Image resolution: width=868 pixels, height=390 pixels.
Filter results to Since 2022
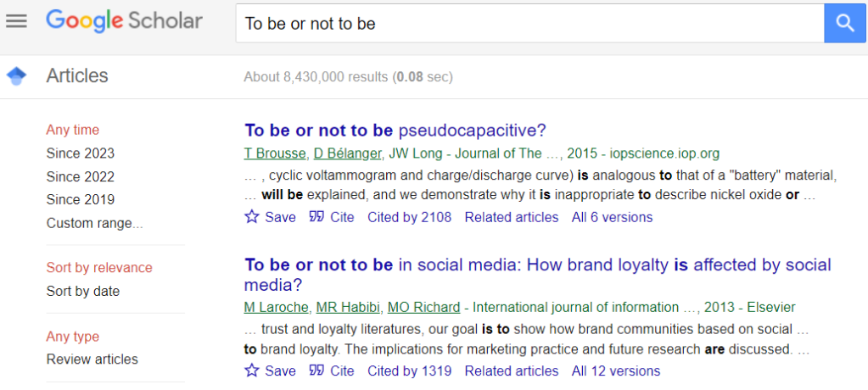pos(81,177)
